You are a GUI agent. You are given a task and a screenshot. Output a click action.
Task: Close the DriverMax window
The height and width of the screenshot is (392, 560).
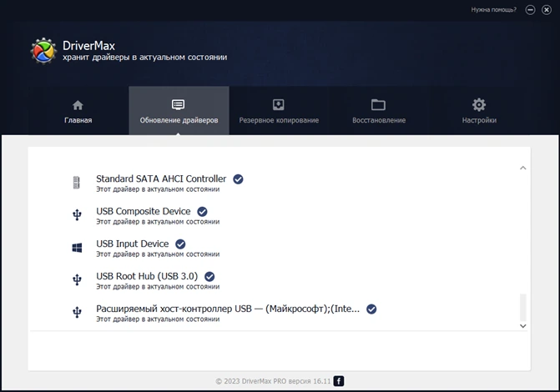click(x=547, y=10)
